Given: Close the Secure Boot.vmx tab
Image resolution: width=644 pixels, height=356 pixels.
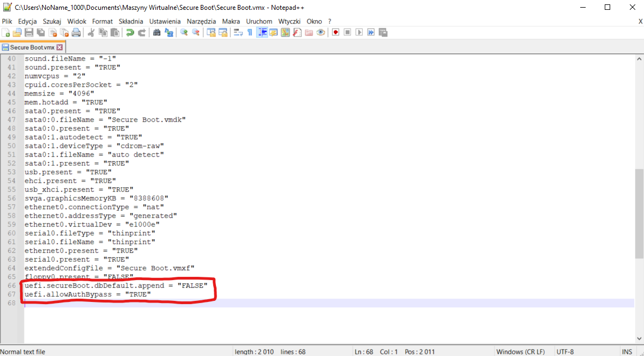Looking at the screenshot, I should 60,48.
